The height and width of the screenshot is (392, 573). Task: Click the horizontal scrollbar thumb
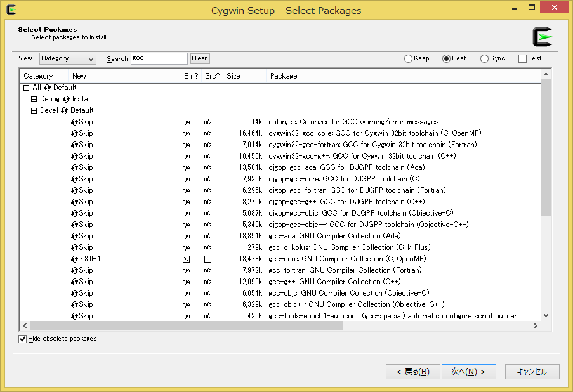[187, 325]
